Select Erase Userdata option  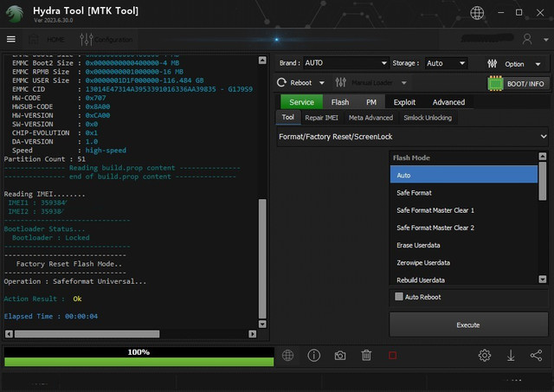464,245
